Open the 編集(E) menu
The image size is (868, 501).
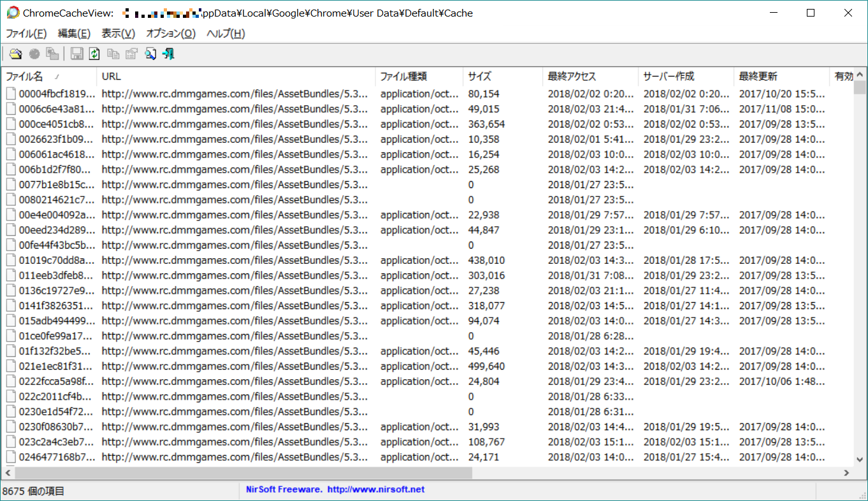click(x=74, y=34)
